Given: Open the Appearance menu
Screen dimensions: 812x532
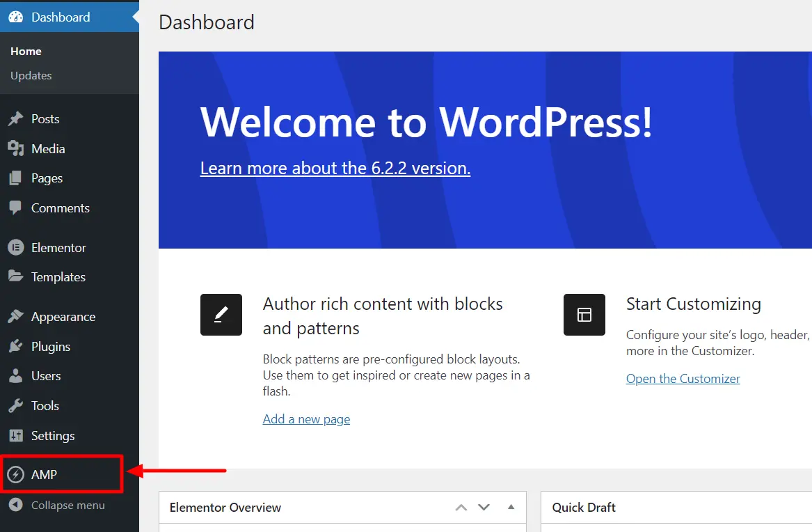Looking at the screenshot, I should 70,317.
